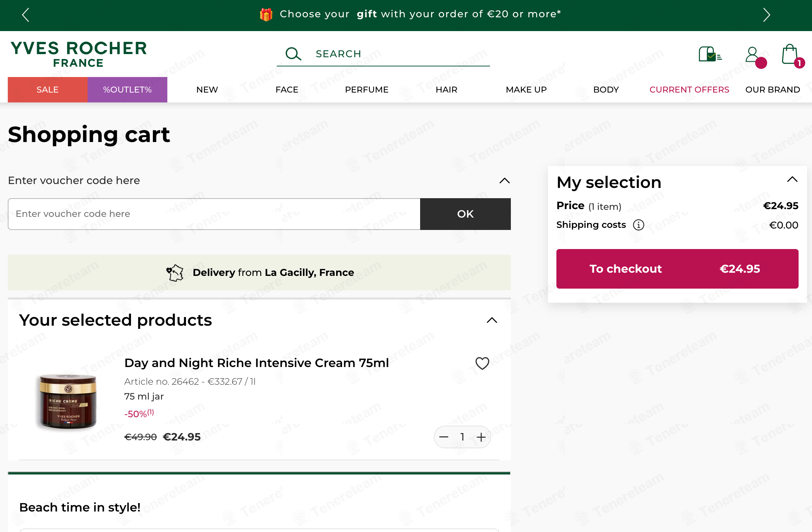Open the PERFUME category
This screenshot has width=812, height=532.
[x=367, y=90]
